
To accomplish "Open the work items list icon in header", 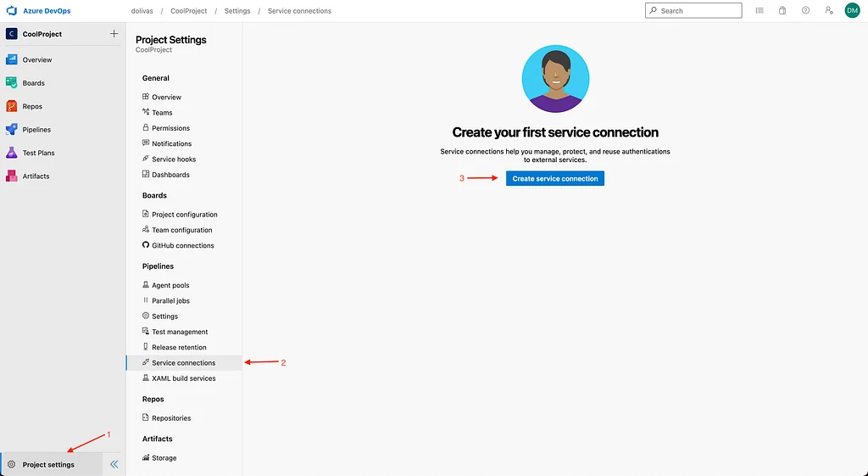I will coord(759,10).
